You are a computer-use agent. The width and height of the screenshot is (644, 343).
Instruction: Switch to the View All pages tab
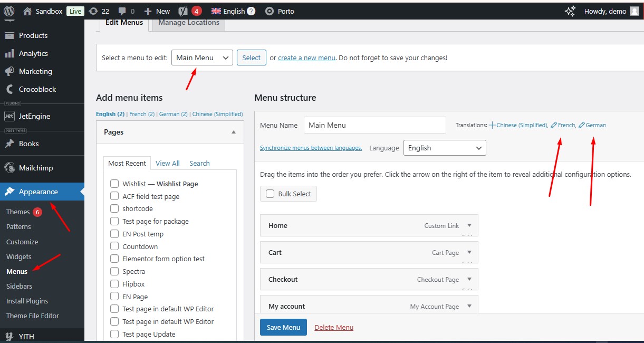168,163
